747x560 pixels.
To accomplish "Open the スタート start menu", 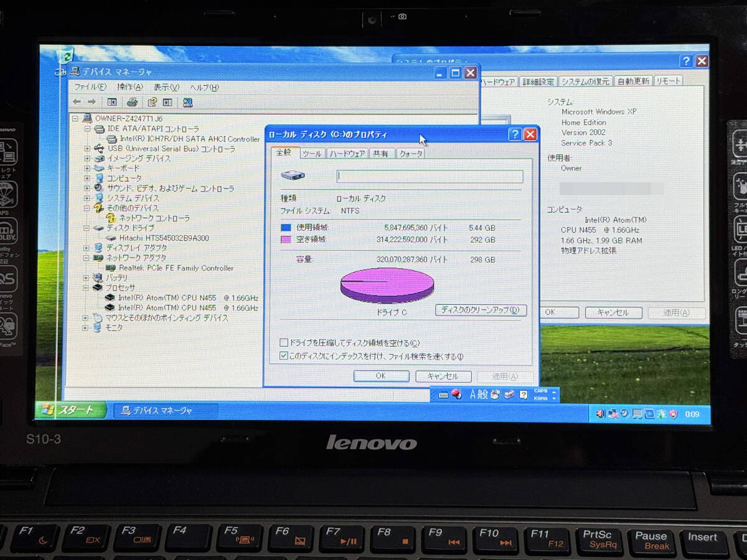I will 71,410.
